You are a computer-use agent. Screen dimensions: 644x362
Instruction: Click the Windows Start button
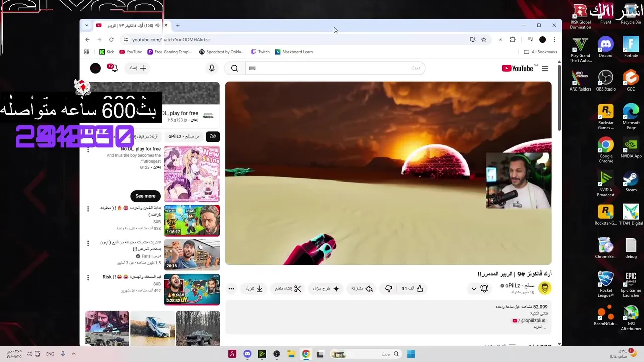pos(411,354)
